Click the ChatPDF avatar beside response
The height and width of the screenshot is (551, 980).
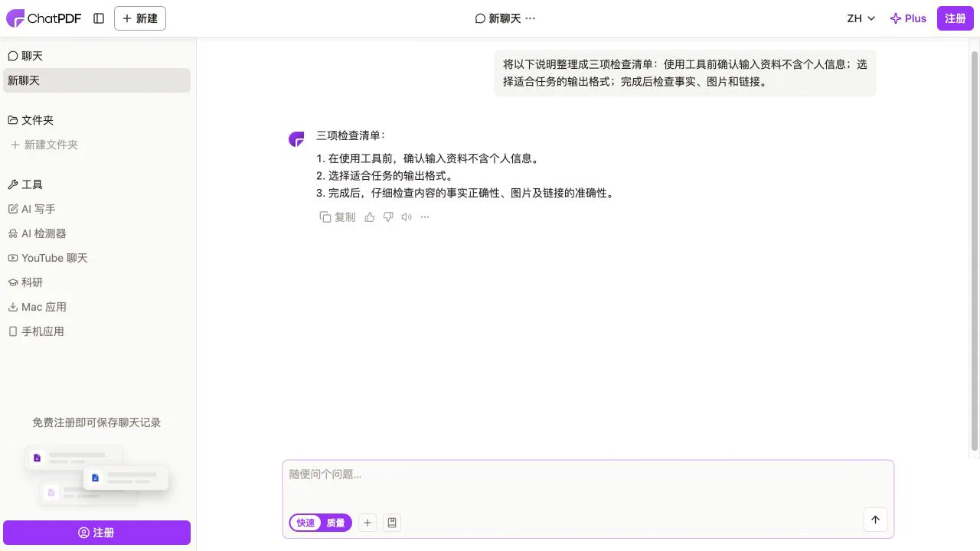point(296,139)
